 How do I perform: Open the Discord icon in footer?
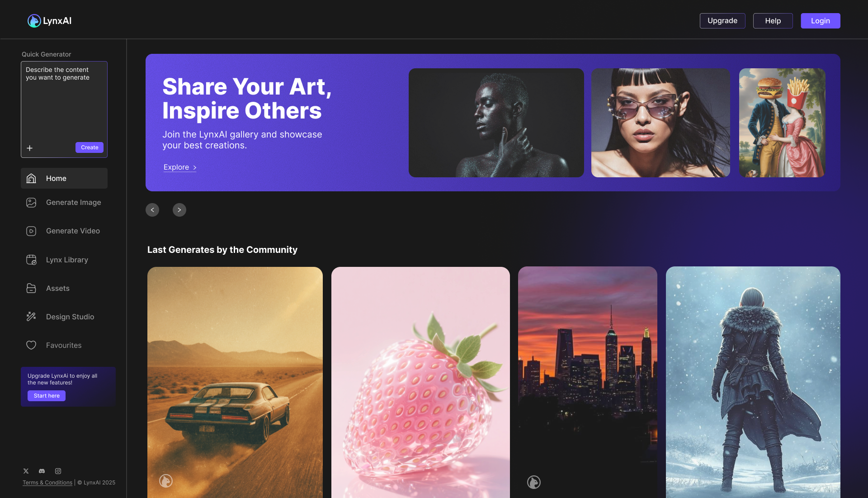[42, 471]
